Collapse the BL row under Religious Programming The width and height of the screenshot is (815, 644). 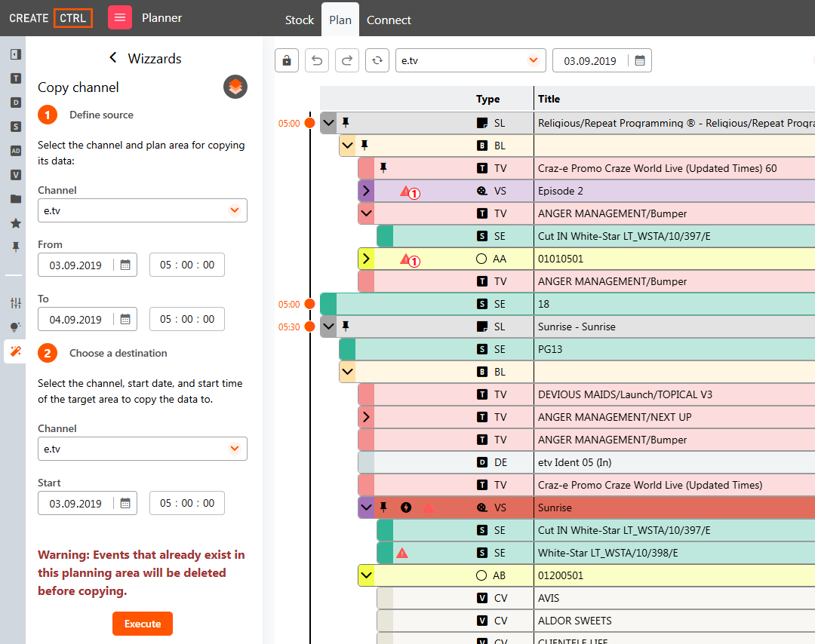(x=347, y=146)
